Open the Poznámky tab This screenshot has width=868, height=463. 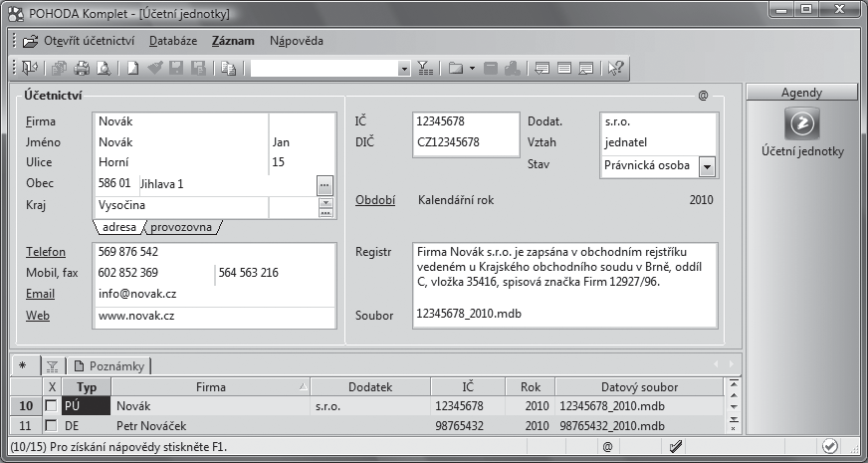point(109,366)
